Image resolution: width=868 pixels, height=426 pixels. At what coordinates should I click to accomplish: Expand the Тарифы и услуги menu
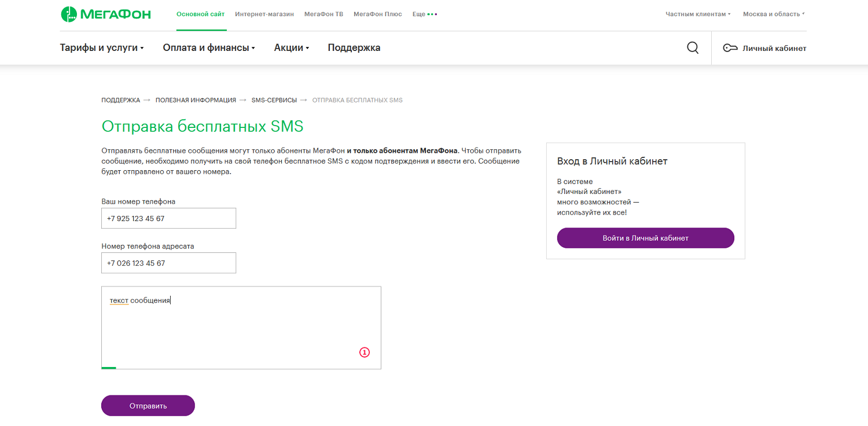(x=102, y=48)
